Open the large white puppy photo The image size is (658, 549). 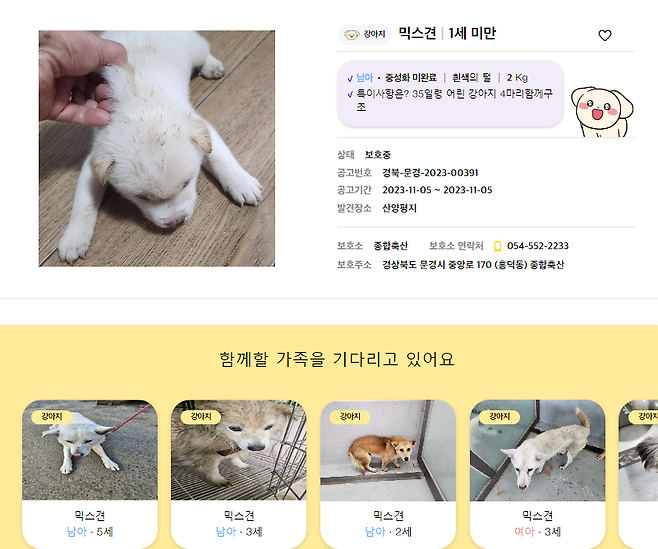tap(157, 148)
